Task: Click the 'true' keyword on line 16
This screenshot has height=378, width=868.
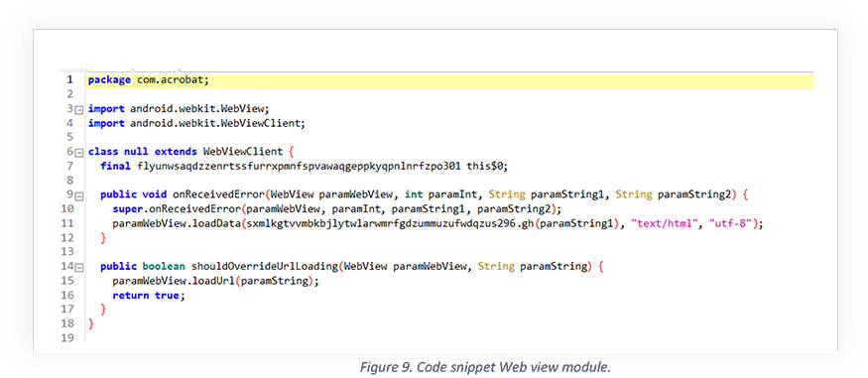Action: point(167,295)
